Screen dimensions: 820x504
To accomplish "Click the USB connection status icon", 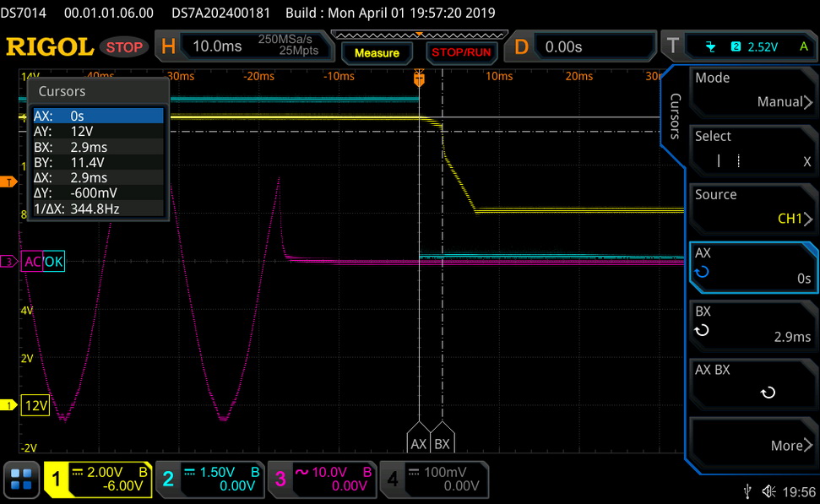I will (x=747, y=491).
